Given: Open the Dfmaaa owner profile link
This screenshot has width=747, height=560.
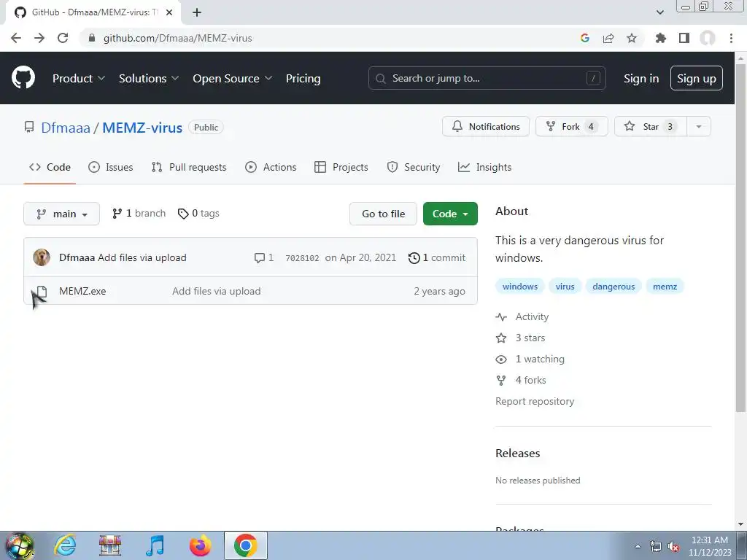Looking at the screenshot, I should click(x=65, y=128).
